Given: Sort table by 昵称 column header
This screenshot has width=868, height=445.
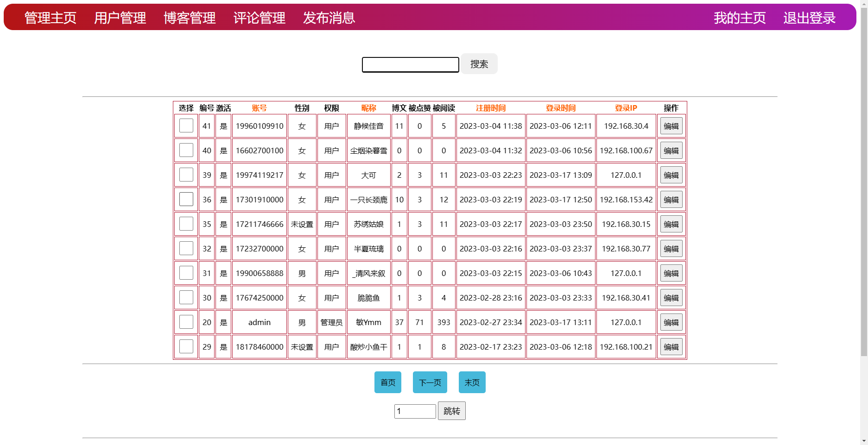Looking at the screenshot, I should pos(369,108).
